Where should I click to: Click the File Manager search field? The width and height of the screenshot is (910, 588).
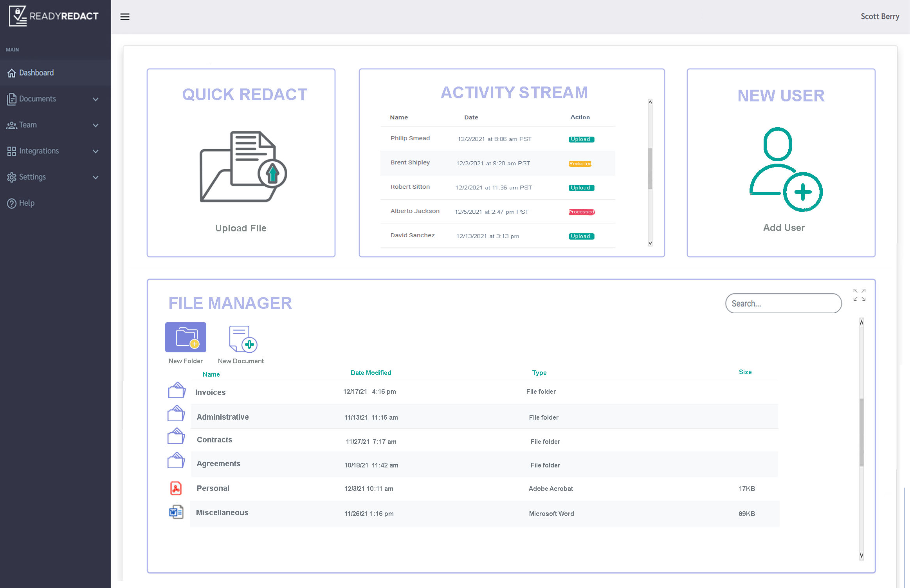[x=783, y=303]
